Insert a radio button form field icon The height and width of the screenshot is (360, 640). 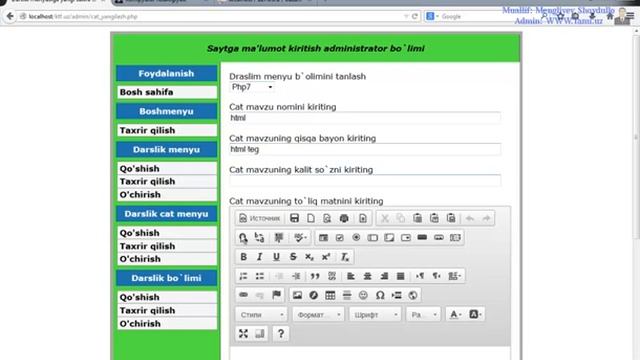click(x=356, y=238)
